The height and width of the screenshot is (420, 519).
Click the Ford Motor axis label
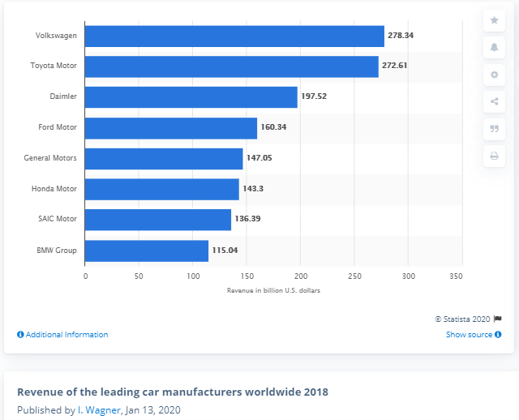[x=58, y=127]
